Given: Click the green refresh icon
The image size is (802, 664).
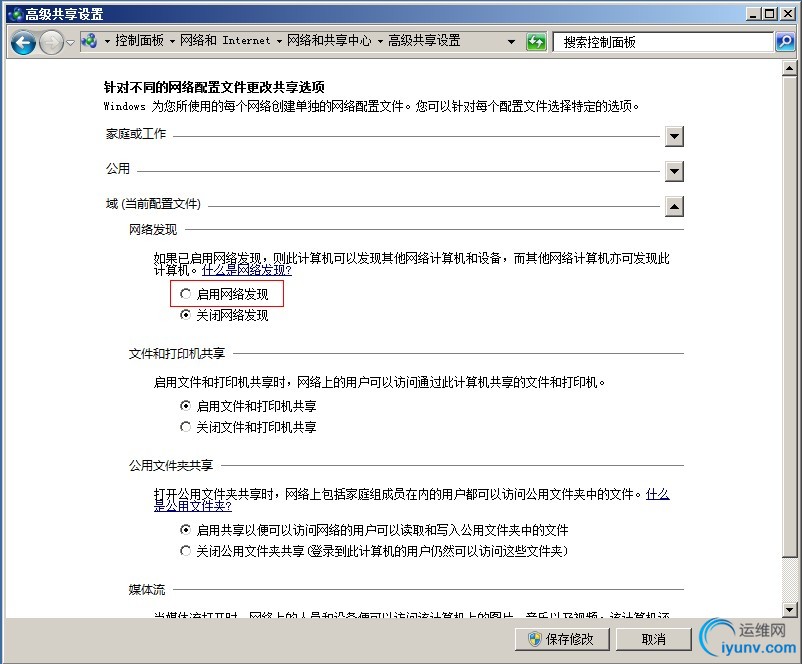Looking at the screenshot, I should click(x=536, y=41).
